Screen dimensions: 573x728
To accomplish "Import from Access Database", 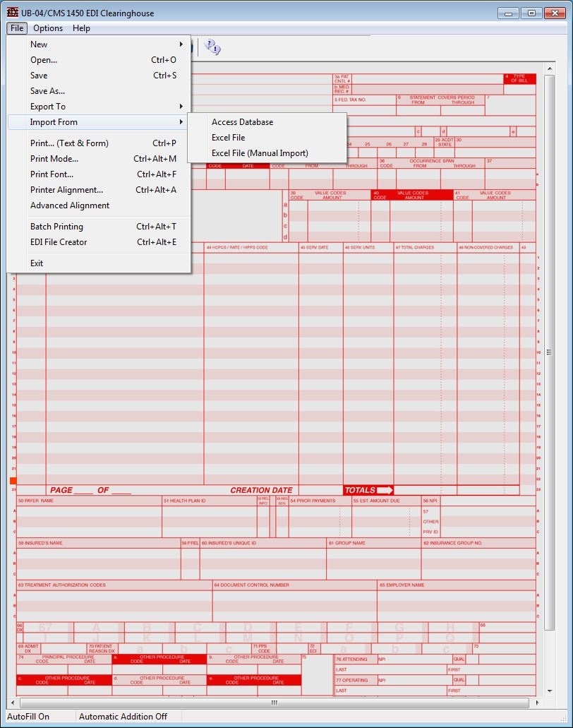I will pos(267,122).
